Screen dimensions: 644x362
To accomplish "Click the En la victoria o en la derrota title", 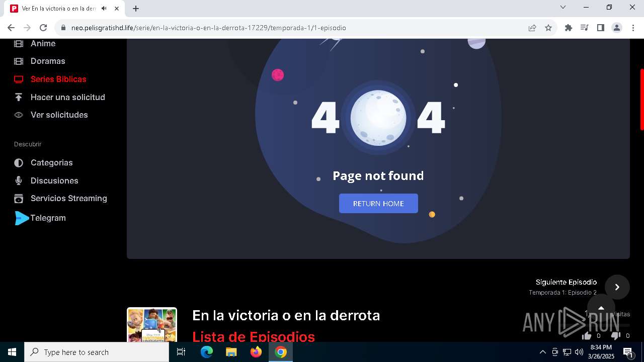I will tap(286, 315).
